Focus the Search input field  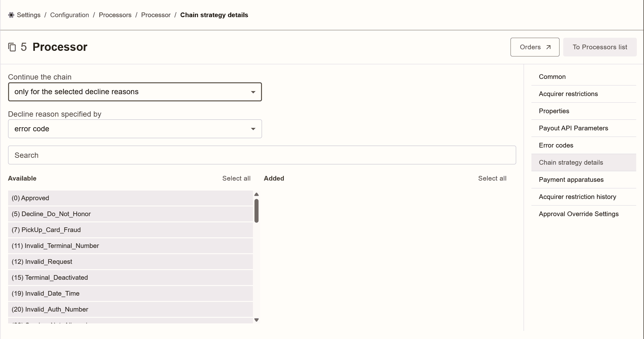(x=262, y=155)
